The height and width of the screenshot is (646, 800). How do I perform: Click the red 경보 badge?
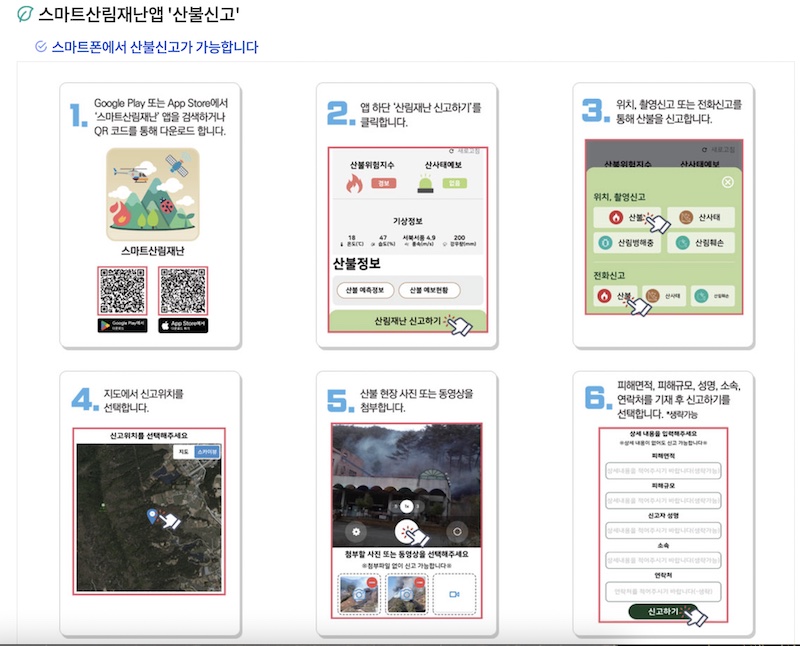pos(384,183)
